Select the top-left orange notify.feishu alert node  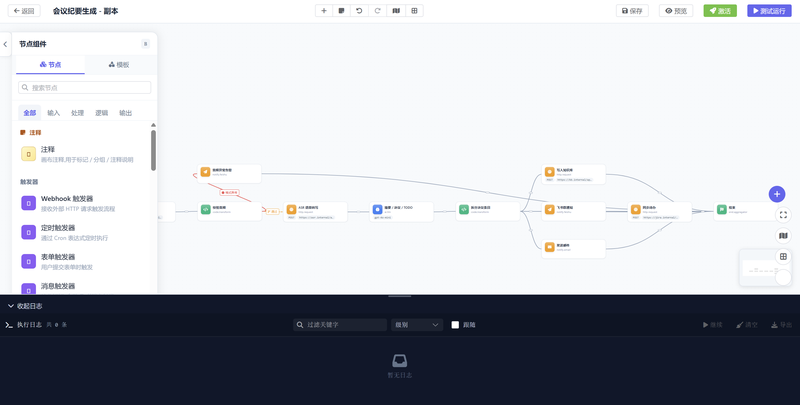pyautogui.click(x=229, y=174)
